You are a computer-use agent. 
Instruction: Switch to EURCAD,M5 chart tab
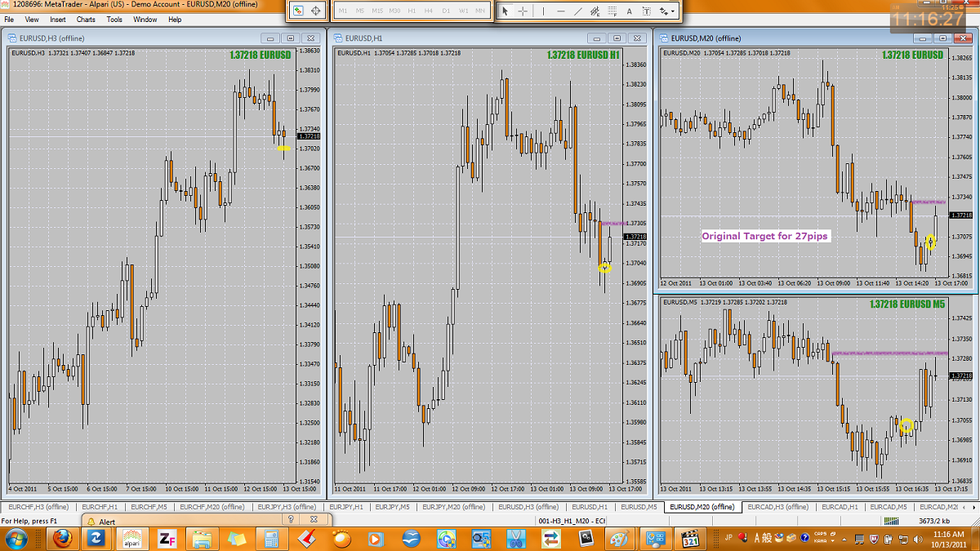click(888, 507)
